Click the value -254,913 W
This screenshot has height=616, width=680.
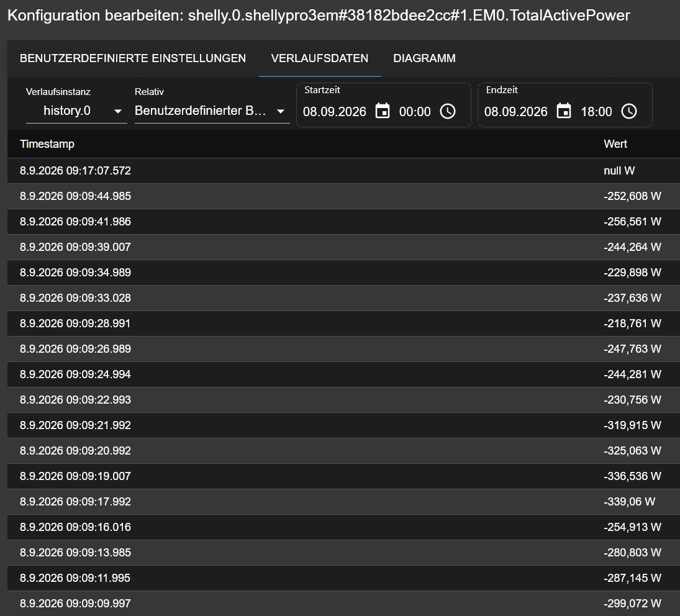[x=632, y=527]
